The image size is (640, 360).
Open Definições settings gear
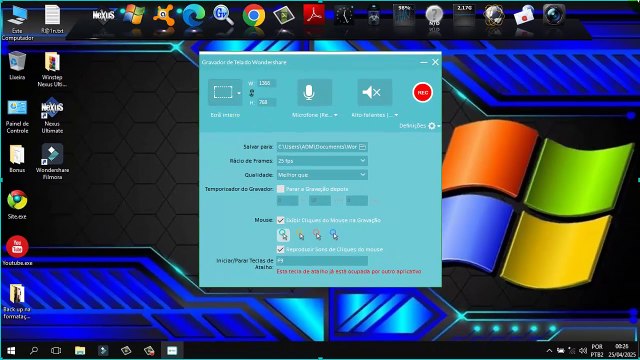[x=432, y=126]
